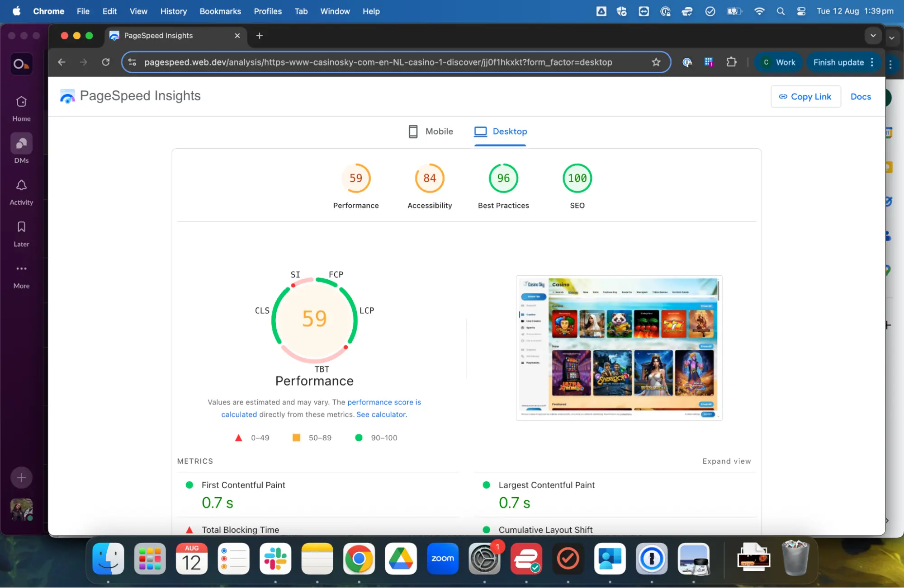Open Later bookmark in Slack sidebar
Image resolution: width=904 pixels, height=588 pixels.
coord(21,234)
